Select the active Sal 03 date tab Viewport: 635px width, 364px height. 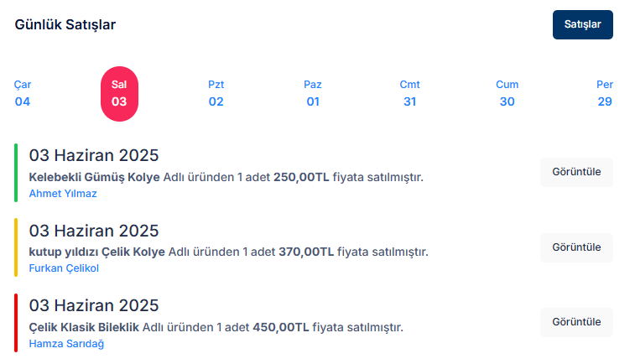119,93
